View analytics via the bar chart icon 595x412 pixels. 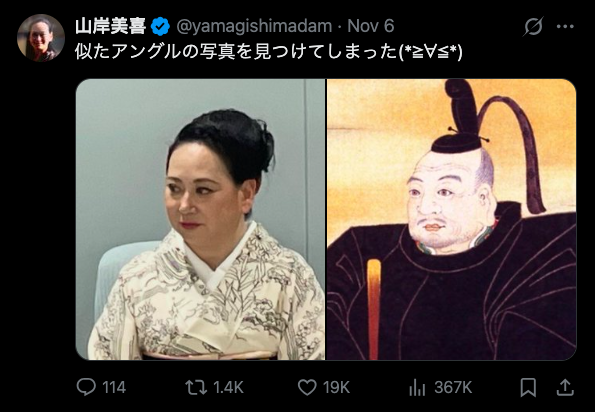click(x=417, y=387)
